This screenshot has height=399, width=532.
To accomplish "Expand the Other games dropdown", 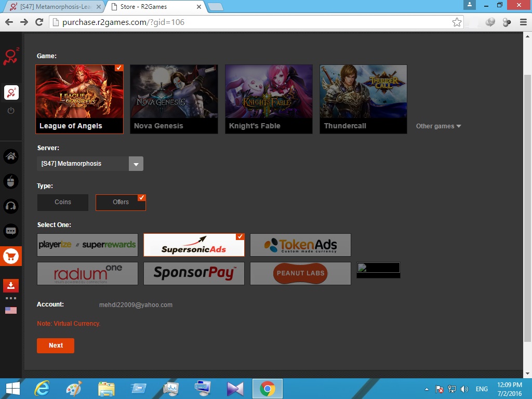I will tap(438, 126).
